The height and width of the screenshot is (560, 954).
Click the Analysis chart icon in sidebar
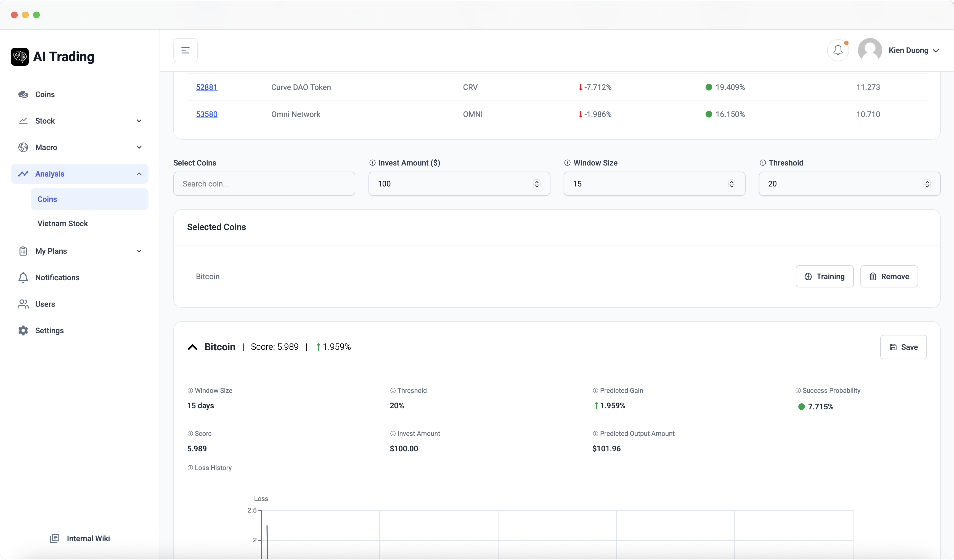[23, 174]
